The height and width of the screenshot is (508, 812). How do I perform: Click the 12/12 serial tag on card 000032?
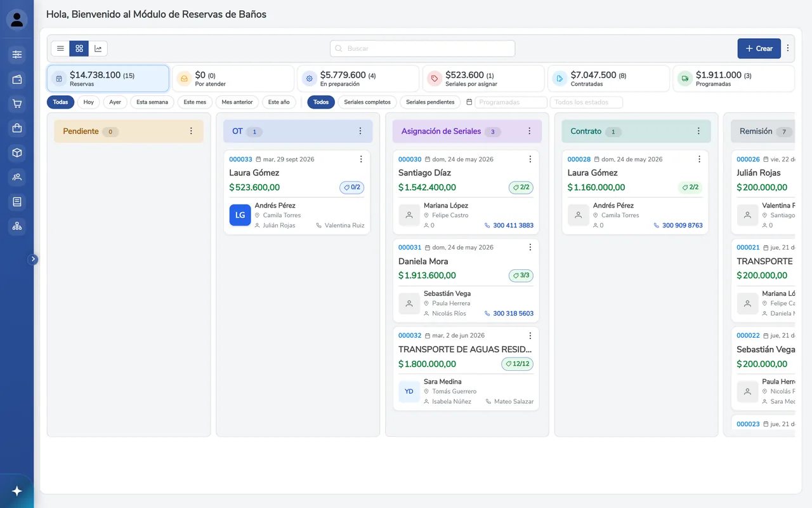point(517,364)
